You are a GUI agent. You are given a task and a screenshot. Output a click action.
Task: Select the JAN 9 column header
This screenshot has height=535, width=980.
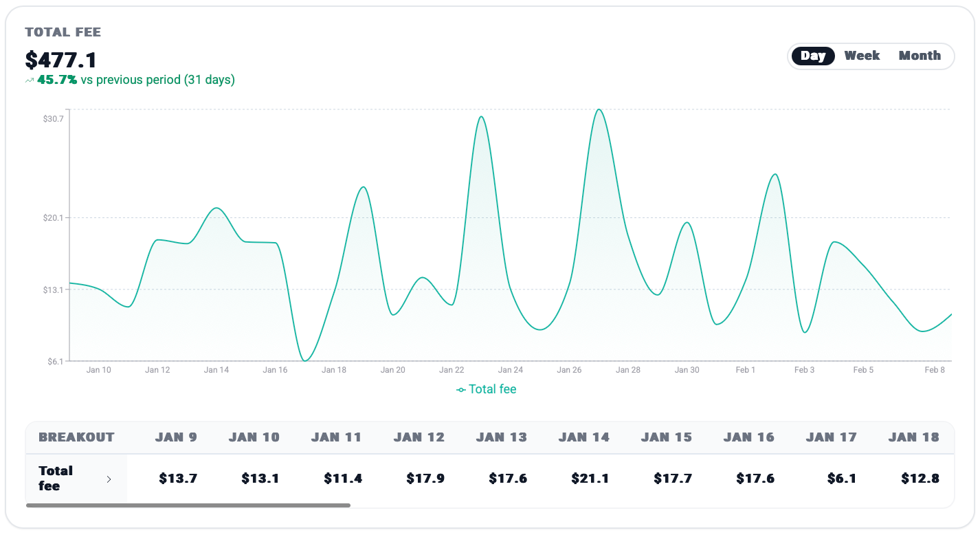[x=176, y=437]
